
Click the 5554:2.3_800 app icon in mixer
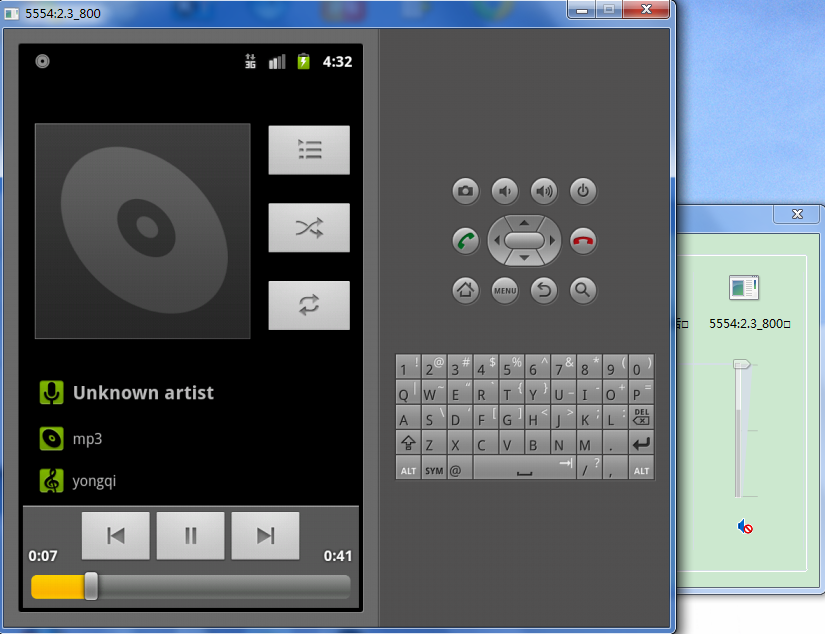click(x=744, y=287)
